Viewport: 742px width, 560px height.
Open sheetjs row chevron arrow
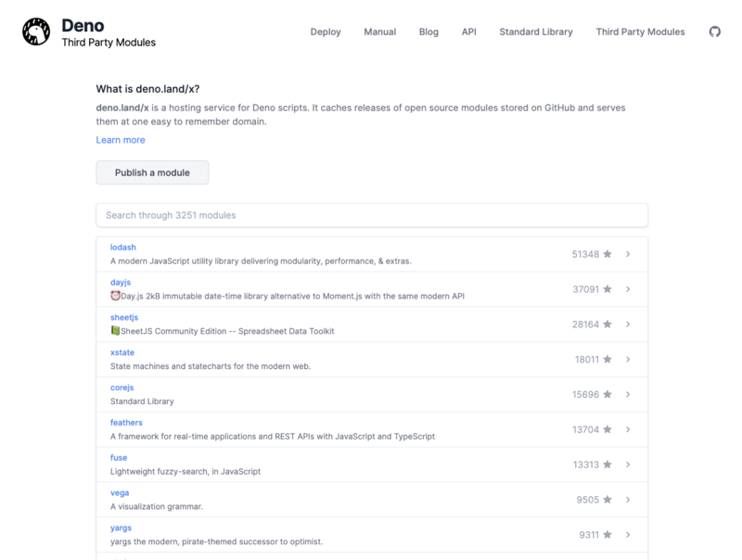coord(628,324)
